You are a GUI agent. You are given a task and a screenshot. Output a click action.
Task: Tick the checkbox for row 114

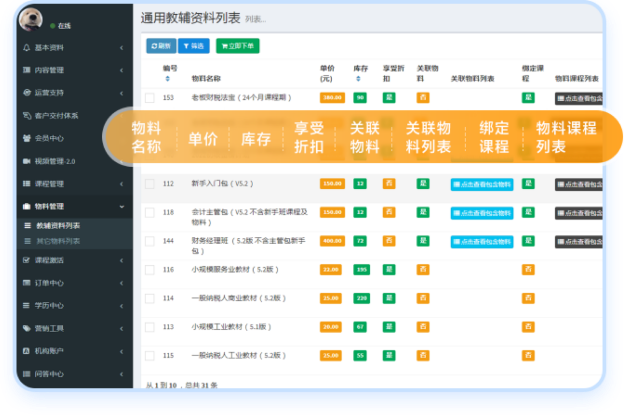click(x=150, y=299)
